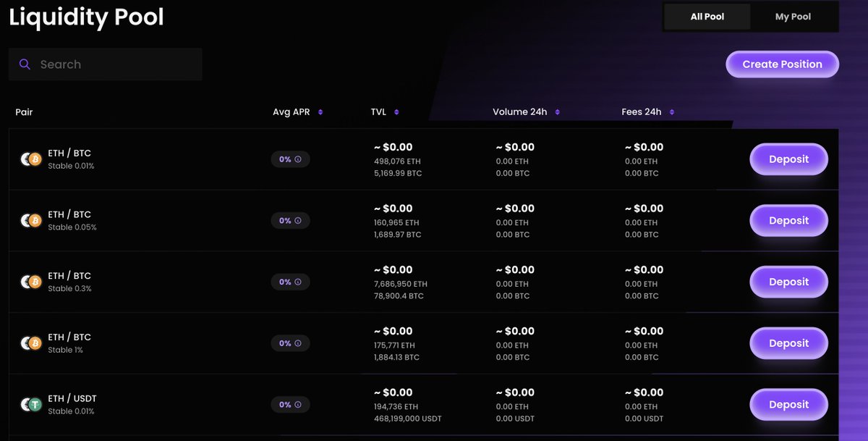Click TVL value 194,736 ETH
Screen dimensions: 868x441
tap(396, 407)
